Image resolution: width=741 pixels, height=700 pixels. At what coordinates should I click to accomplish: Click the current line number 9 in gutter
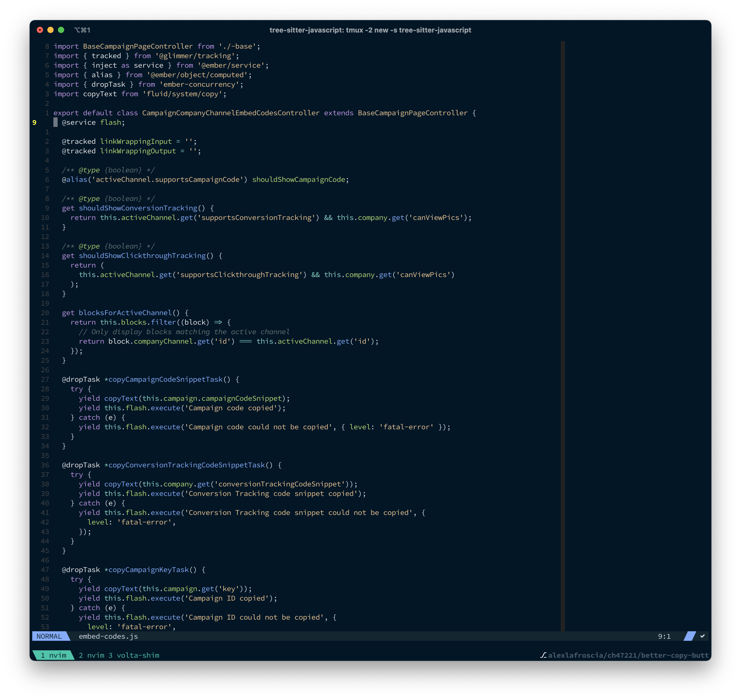coord(35,122)
